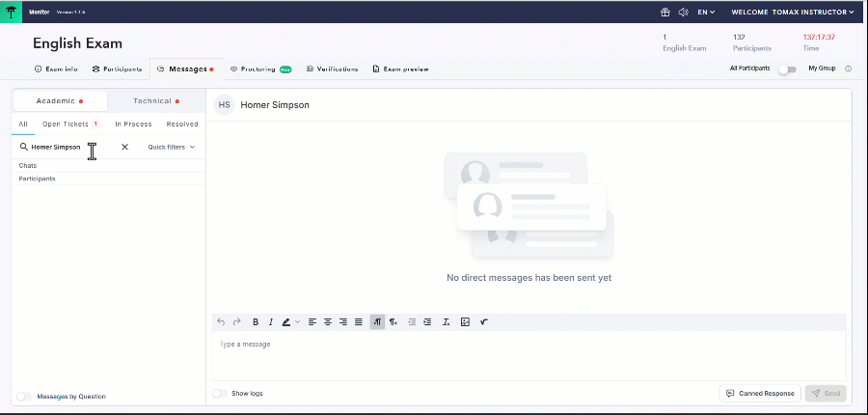Select the Academic messages tab
Image resolution: width=868 pixels, height=415 pixels.
60,100
